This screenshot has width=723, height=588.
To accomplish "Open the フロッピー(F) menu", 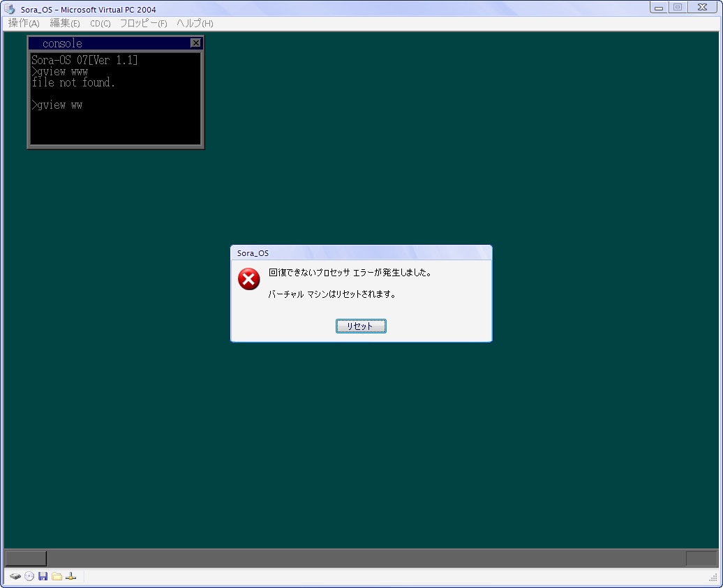I will [x=143, y=23].
